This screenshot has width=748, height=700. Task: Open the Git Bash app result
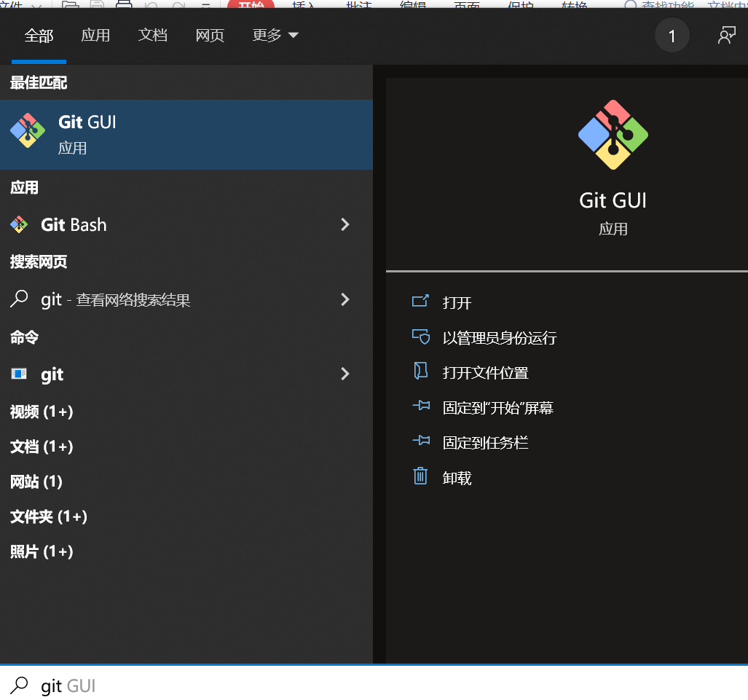(186, 224)
